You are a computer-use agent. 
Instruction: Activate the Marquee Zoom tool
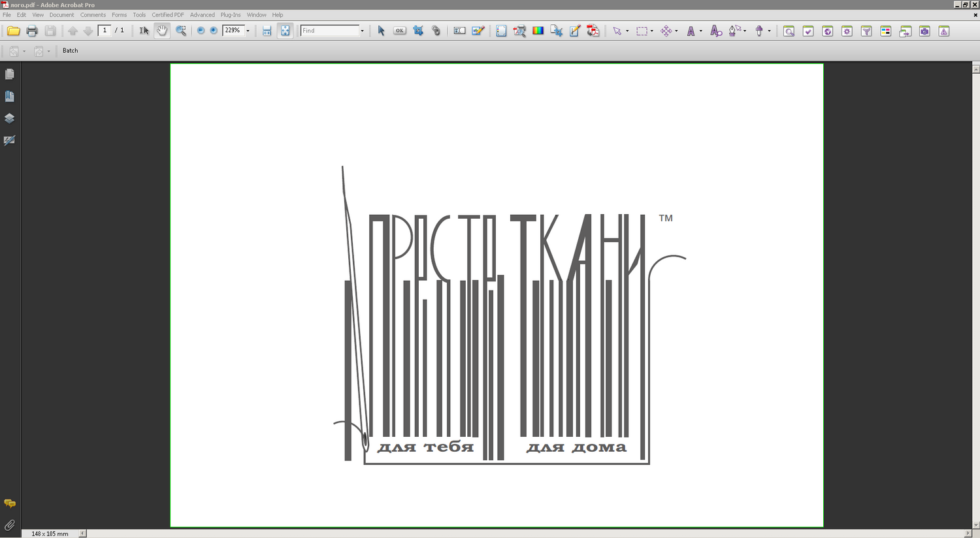pos(181,31)
